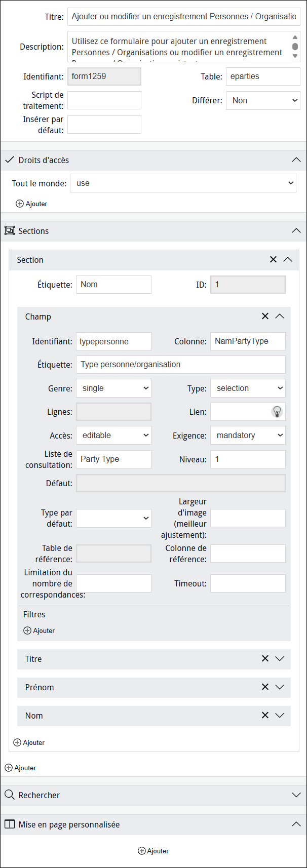Click the Niveau input field

248,459
